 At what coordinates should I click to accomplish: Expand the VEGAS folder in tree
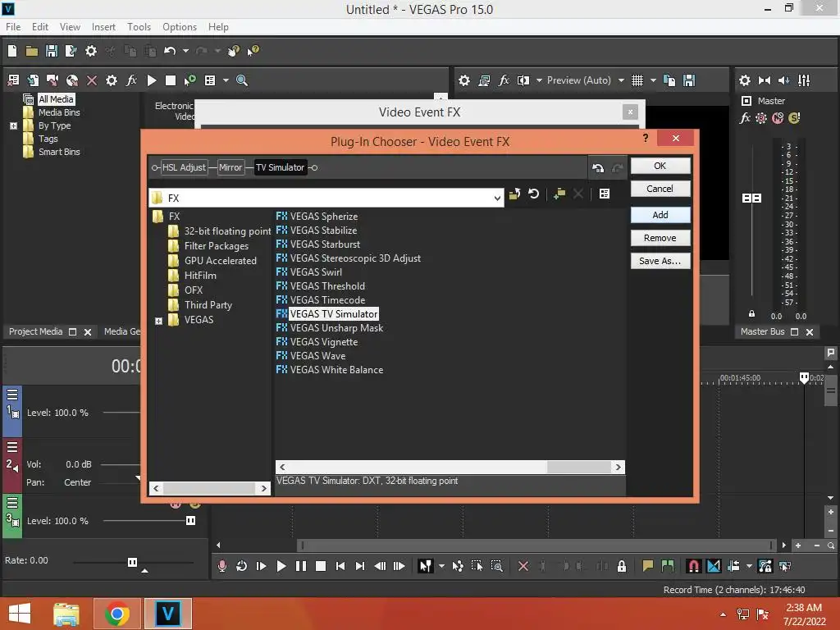[x=158, y=321]
